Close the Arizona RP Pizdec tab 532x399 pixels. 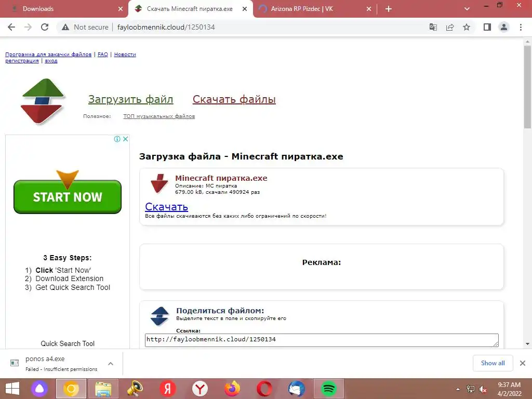[369, 9]
